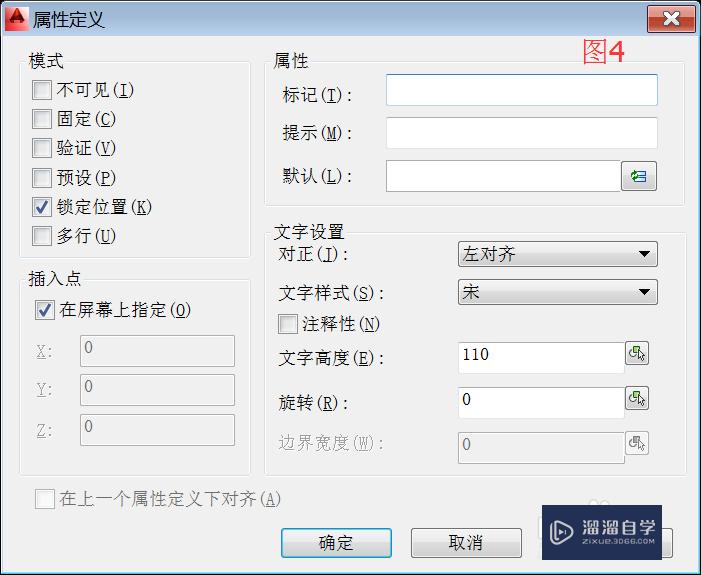The image size is (701, 575).
Task: Click the 确定 button
Action: click(336, 543)
